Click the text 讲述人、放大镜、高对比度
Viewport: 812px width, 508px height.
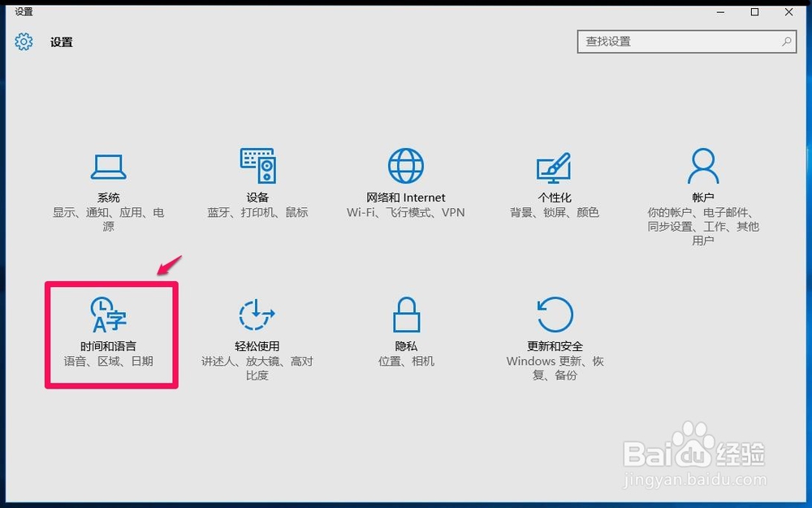pyautogui.click(x=257, y=368)
